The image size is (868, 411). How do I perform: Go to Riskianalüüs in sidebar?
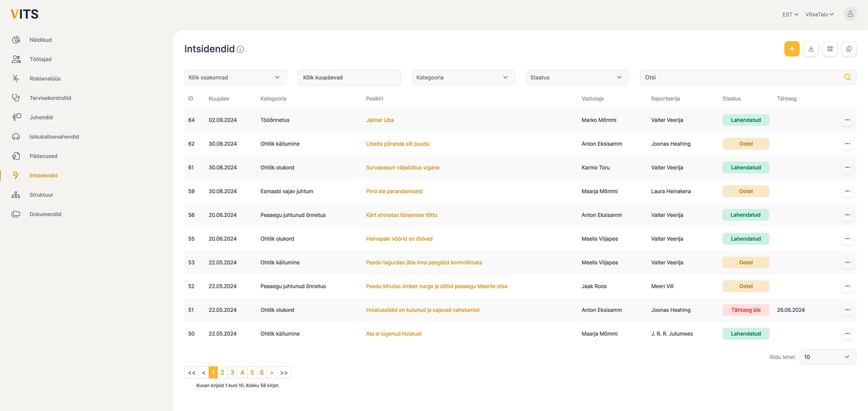point(45,78)
